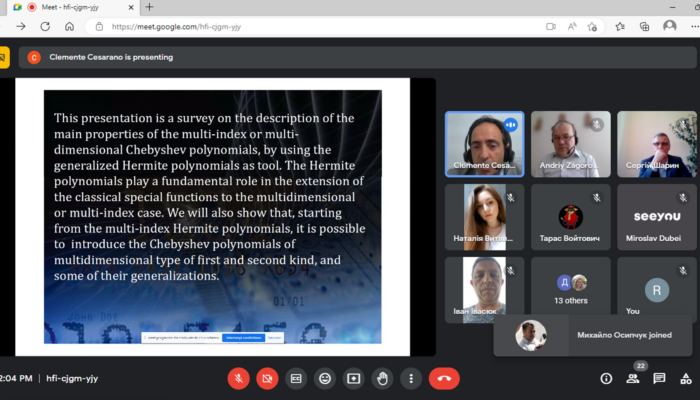Screen dimensions: 700x400
Task: Raise hand using the hand icon
Action: point(382,379)
